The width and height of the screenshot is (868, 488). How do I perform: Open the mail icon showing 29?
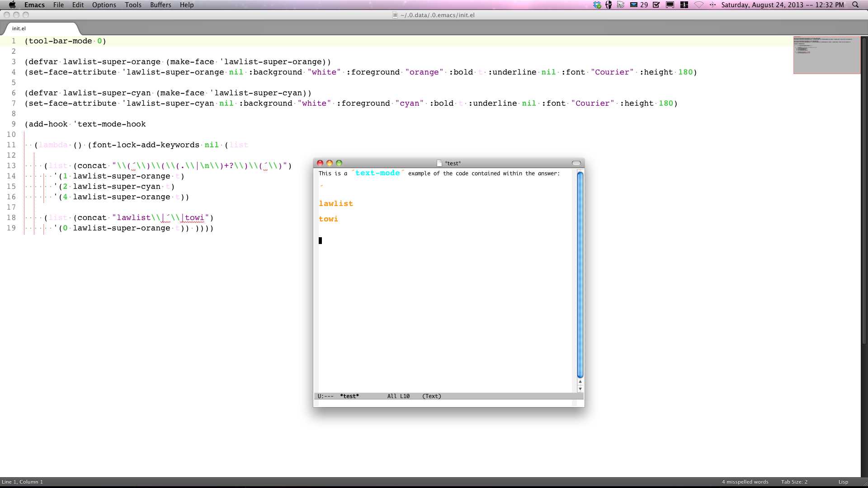pos(639,5)
